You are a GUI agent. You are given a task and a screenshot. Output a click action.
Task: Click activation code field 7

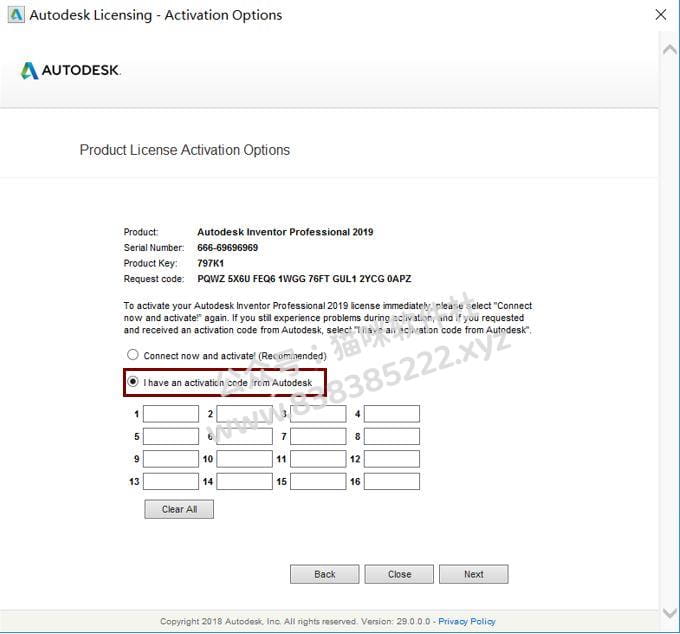tap(318, 436)
